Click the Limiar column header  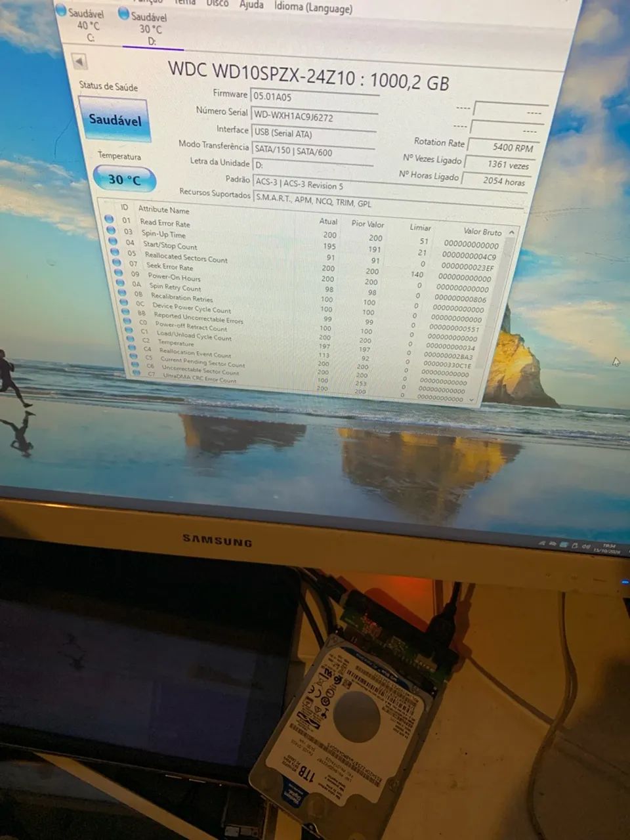click(x=421, y=228)
